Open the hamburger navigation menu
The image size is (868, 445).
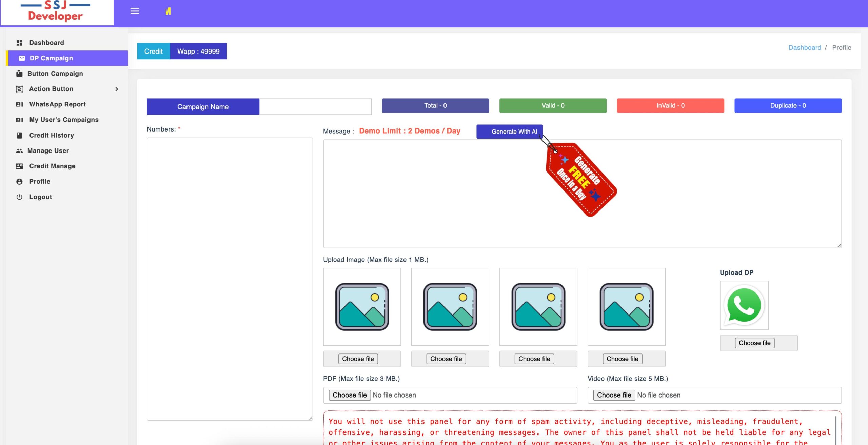point(134,11)
